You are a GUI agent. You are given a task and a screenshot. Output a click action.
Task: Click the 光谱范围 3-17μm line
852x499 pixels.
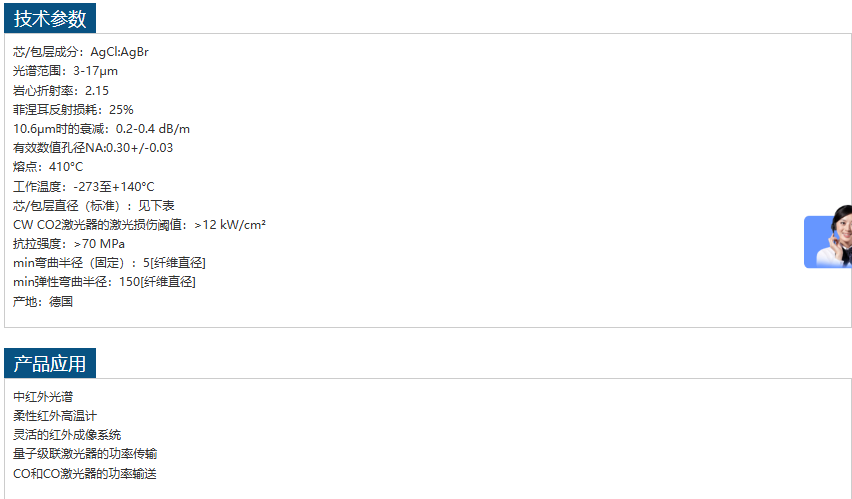point(66,71)
